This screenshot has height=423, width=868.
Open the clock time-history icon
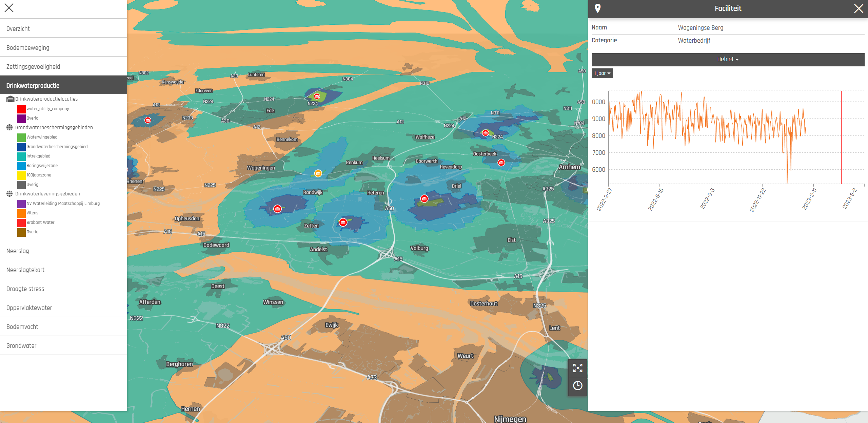point(577,385)
